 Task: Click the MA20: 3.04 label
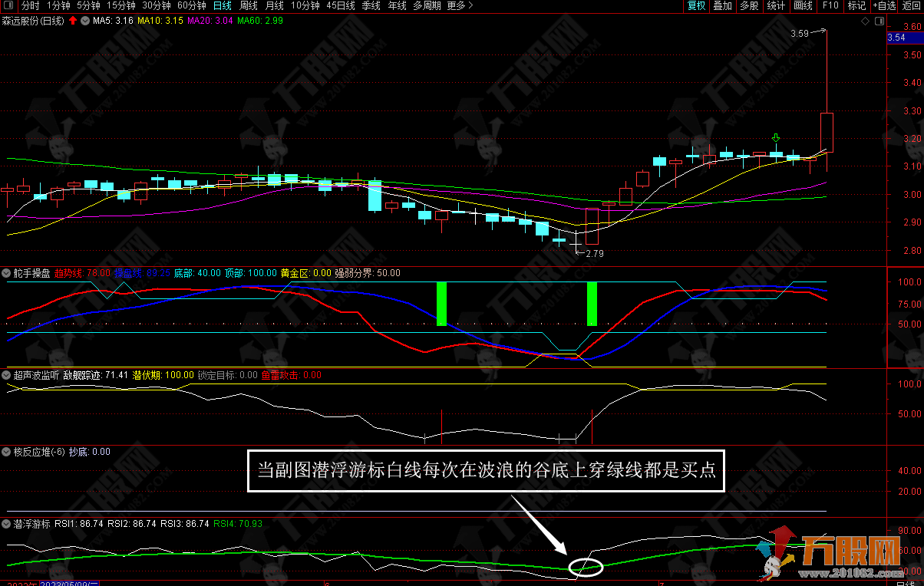tap(210, 21)
